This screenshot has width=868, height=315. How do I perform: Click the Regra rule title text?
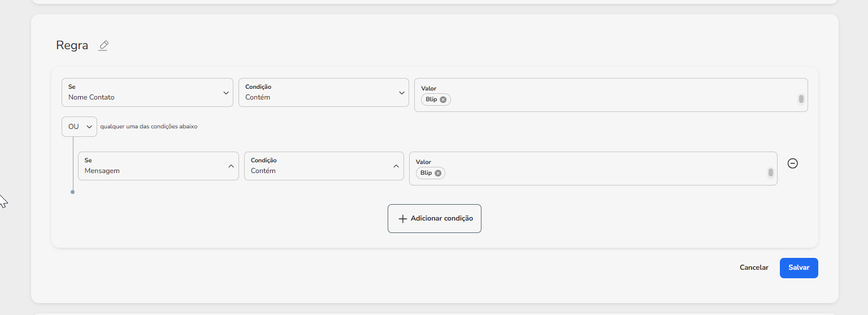(x=72, y=46)
